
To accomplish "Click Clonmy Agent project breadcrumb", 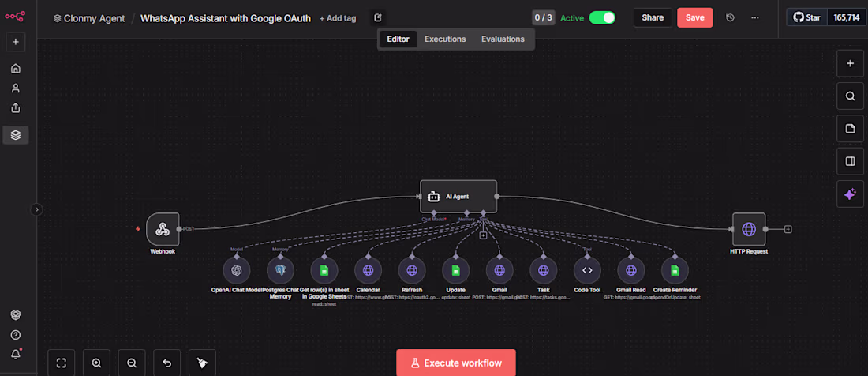I will click(x=89, y=18).
